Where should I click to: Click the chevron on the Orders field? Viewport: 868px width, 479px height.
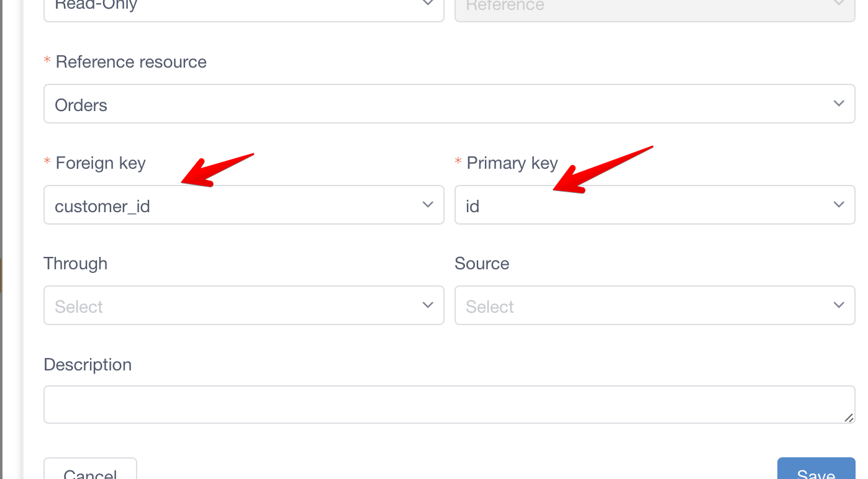tap(840, 103)
